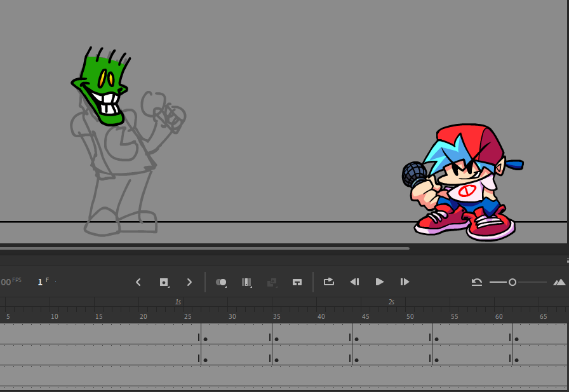Click the timeline zoom slider handle

(512, 282)
